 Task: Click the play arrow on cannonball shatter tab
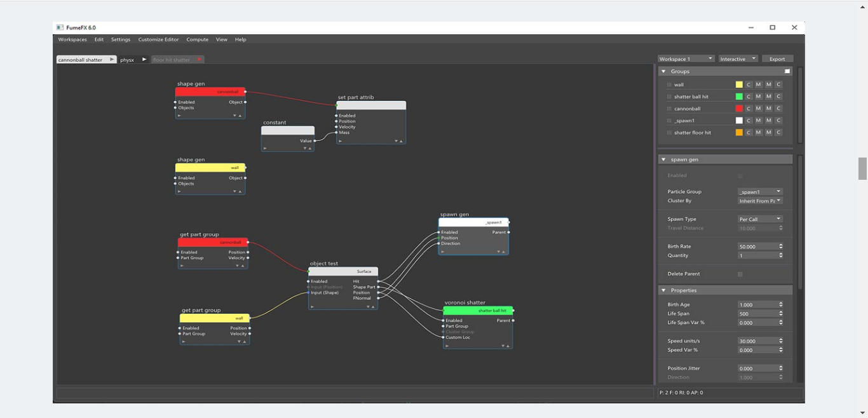coord(112,59)
